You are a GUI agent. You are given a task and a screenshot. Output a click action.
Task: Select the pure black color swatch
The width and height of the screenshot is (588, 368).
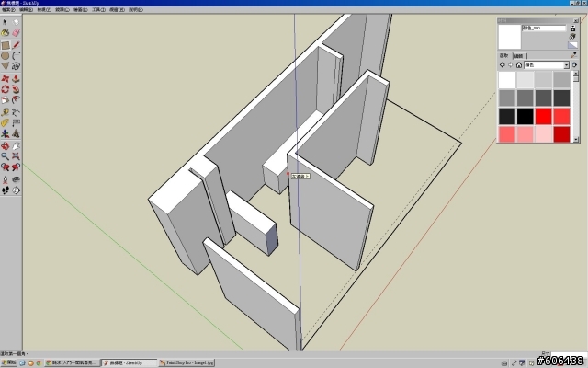(525, 117)
